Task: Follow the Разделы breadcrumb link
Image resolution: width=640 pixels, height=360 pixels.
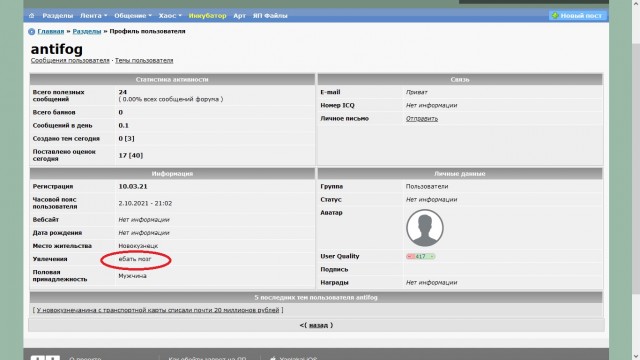Action: point(87,31)
